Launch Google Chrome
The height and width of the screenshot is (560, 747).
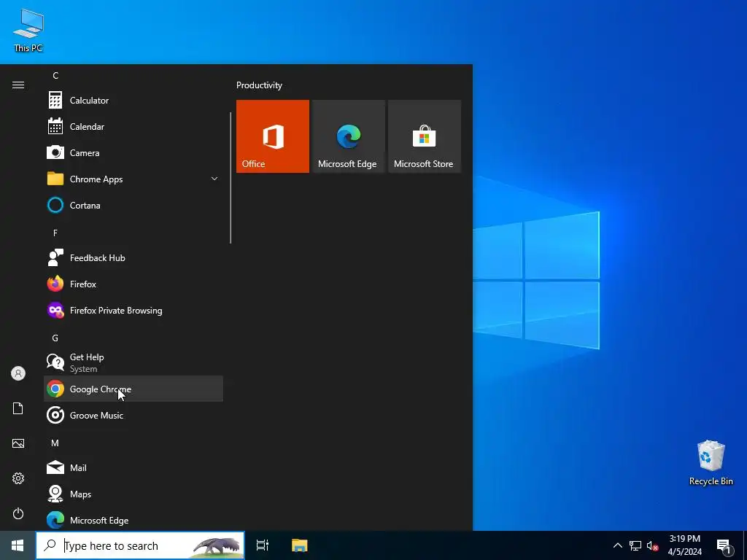point(133,389)
